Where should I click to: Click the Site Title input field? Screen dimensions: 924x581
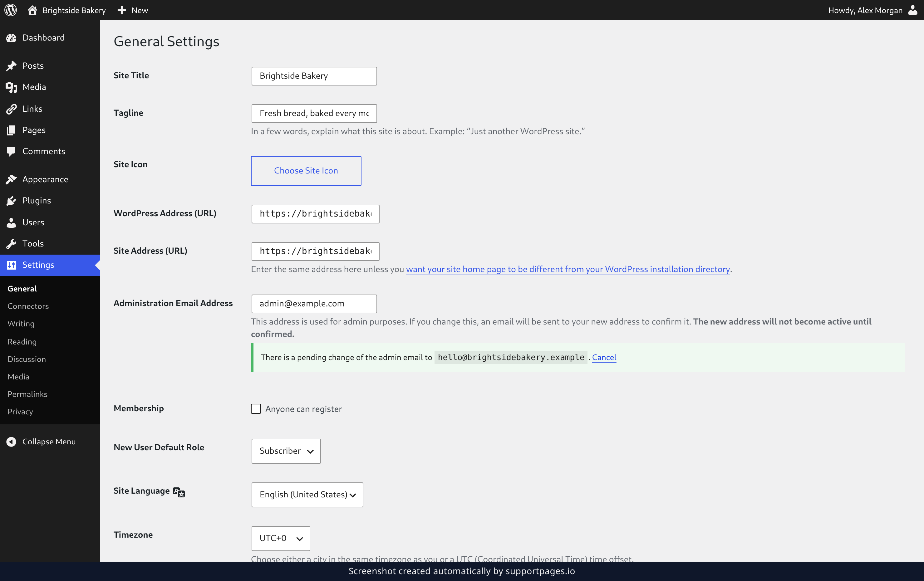(314, 76)
